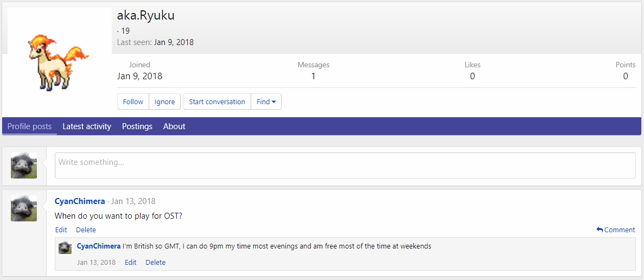Click small avatar in the comment reply

[65, 247]
